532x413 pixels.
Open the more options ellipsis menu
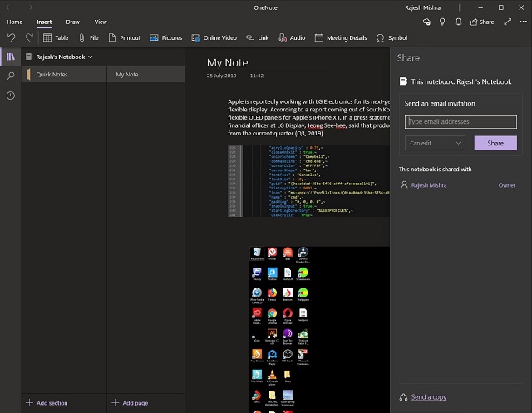pyautogui.click(x=523, y=22)
